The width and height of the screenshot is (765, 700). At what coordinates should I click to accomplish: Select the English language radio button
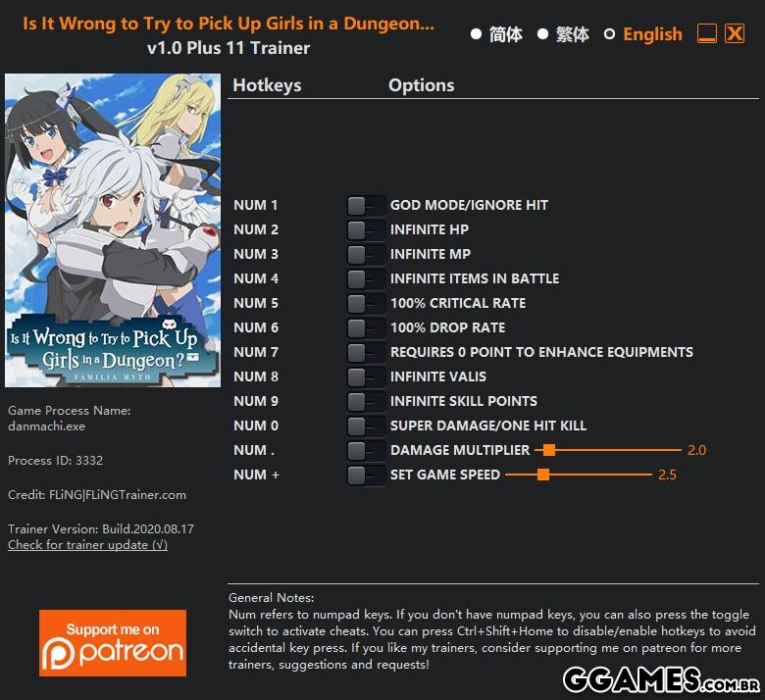[609, 34]
